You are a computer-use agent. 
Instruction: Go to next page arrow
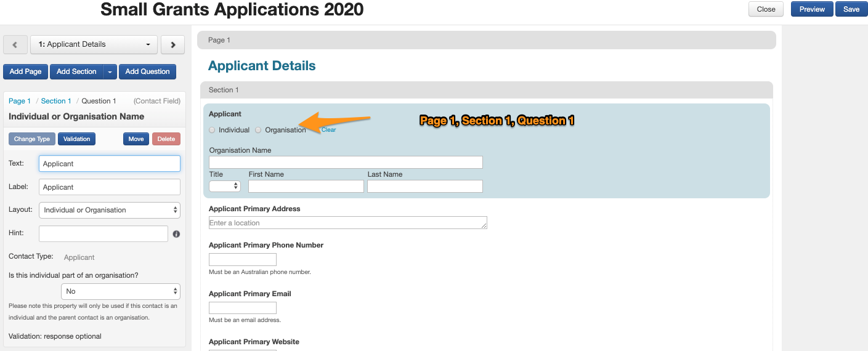pos(173,44)
